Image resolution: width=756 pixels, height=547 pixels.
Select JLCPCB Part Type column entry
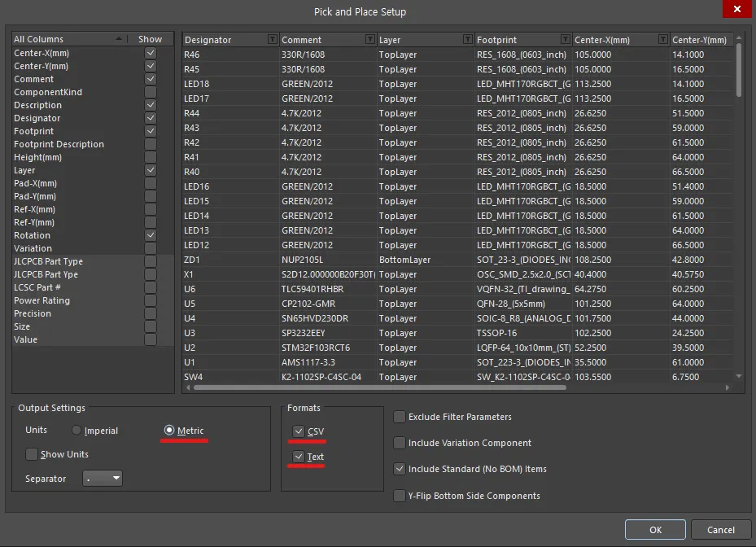pyautogui.click(x=48, y=261)
